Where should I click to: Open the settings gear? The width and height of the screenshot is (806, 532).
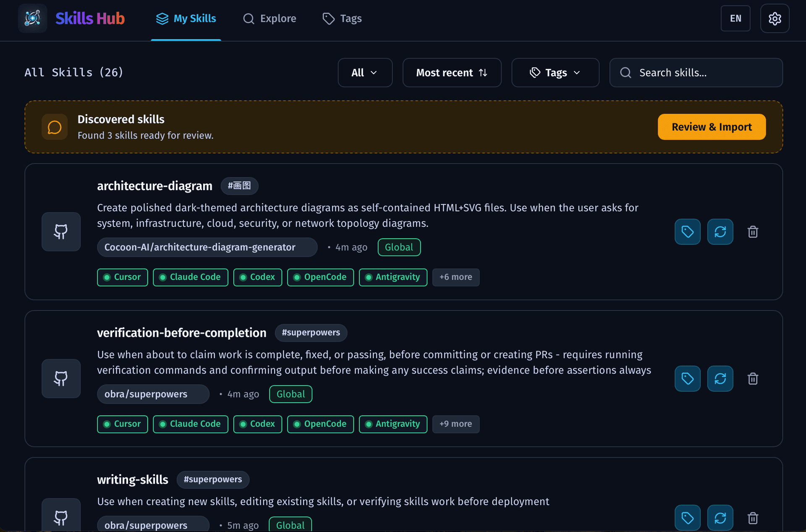(775, 18)
